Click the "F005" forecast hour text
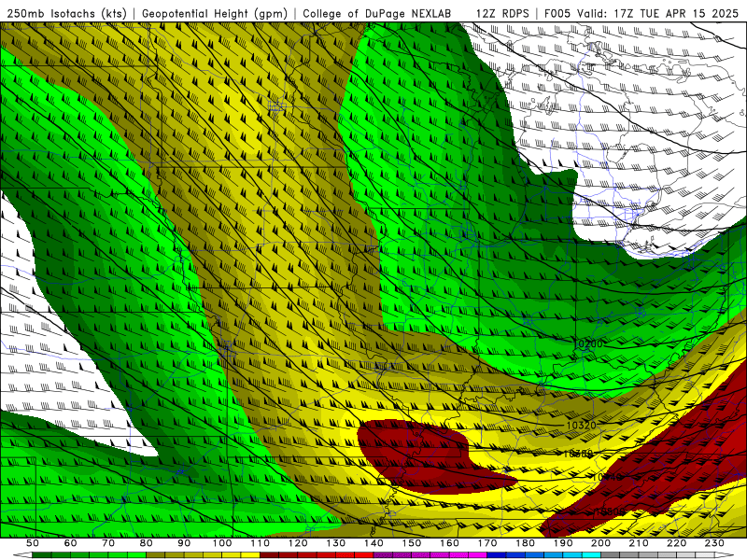The height and width of the screenshot is (560, 747). pos(557,14)
